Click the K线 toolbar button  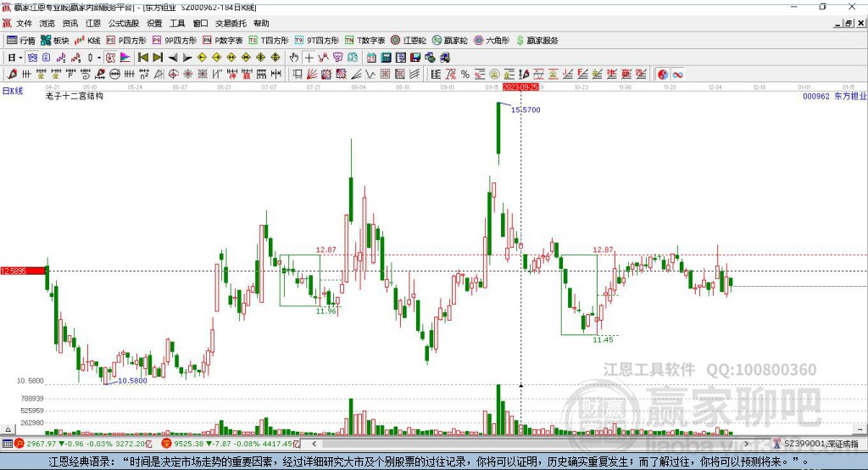click(87, 41)
